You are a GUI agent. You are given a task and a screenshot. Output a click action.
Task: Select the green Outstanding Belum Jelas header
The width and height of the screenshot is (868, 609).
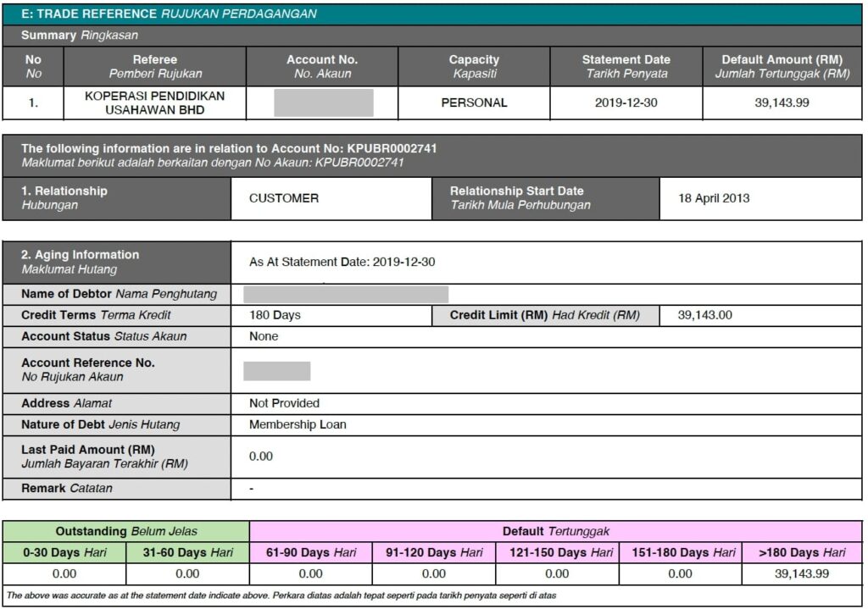pyautogui.click(x=126, y=532)
